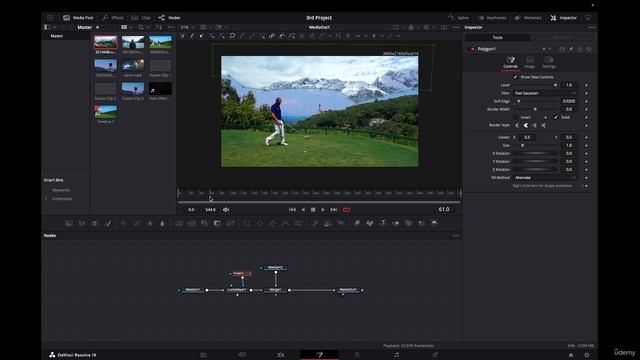Toggle the red loop playback button
640x360 pixels.
(346, 210)
